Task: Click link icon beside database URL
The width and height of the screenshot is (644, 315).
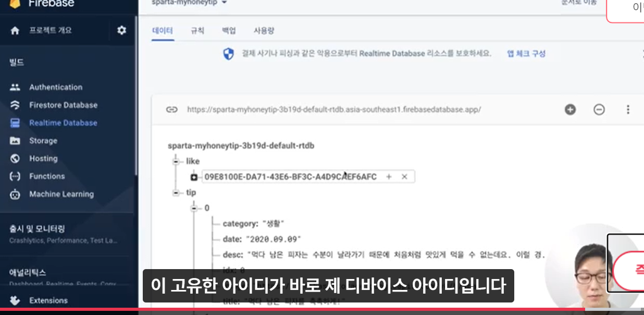Action: (171, 110)
